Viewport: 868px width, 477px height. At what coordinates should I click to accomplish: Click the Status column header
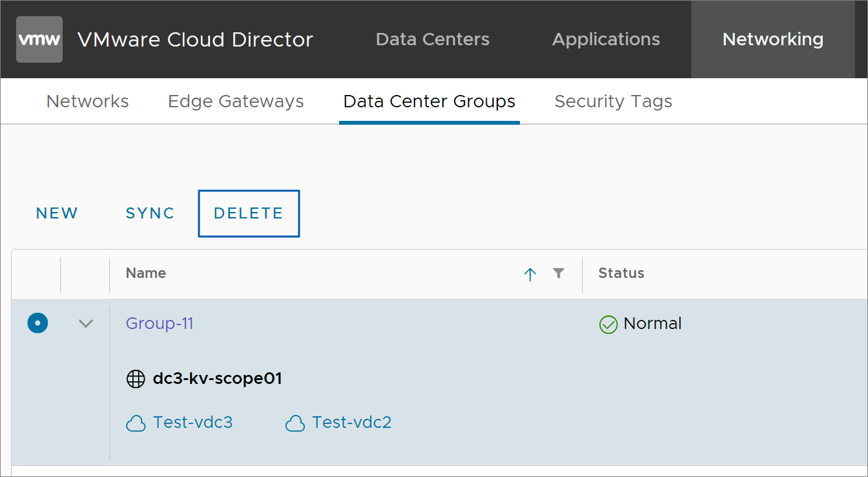(621, 273)
